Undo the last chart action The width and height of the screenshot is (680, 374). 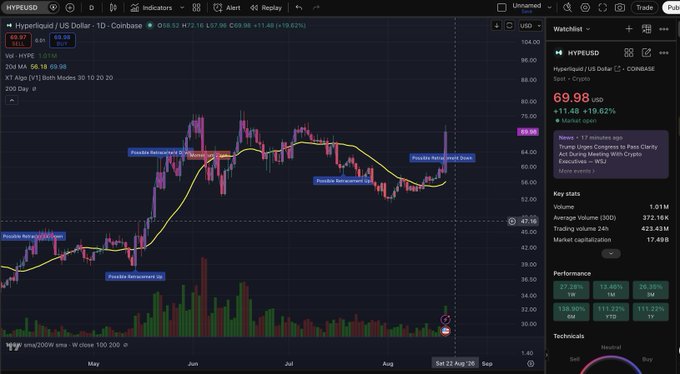tap(299, 7)
